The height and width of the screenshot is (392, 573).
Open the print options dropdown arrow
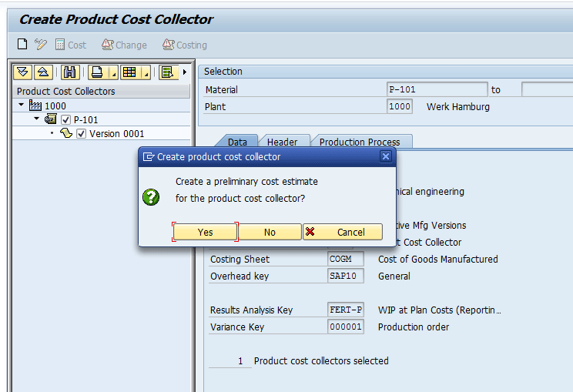click(x=112, y=73)
